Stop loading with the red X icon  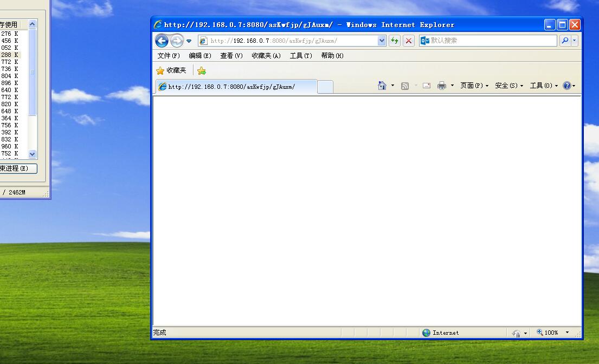408,41
